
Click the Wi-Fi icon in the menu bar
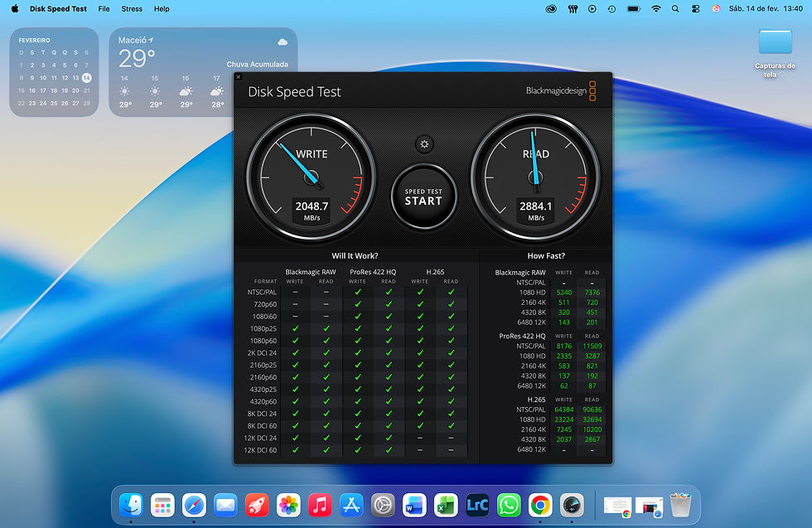point(655,8)
